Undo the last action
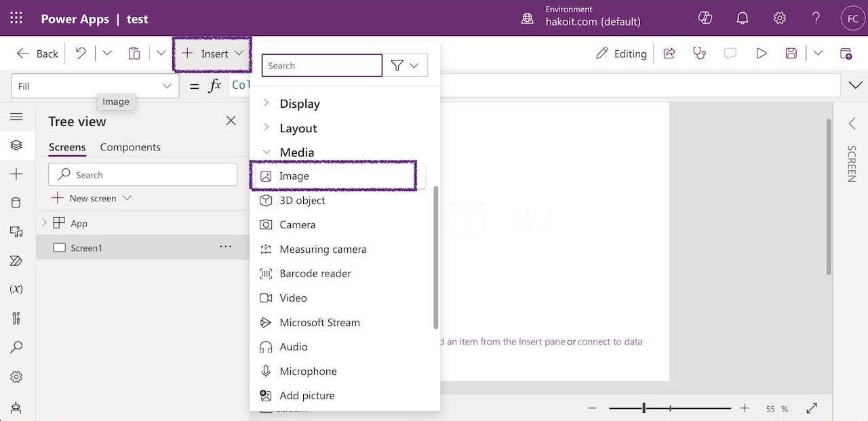Image resolution: width=868 pixels, height=421 pixels. pos(81,53)
